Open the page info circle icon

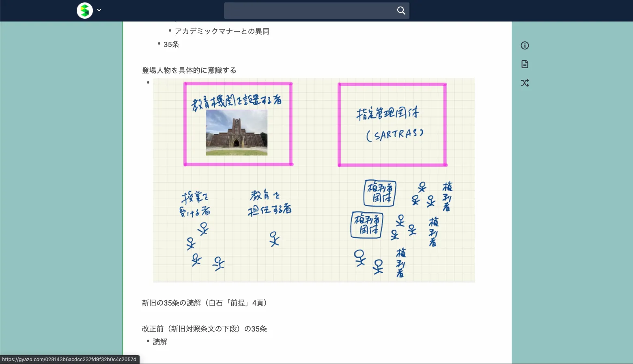tap(525, 45)
